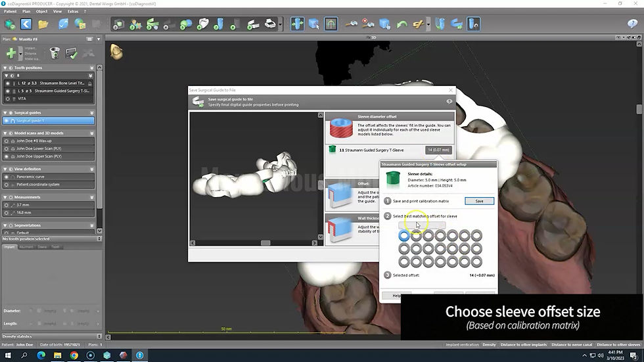The width and height of the screenshot is (644, 362).
Task: Click the help icon in Save dialog header
Action: click(x=449, y=101)
